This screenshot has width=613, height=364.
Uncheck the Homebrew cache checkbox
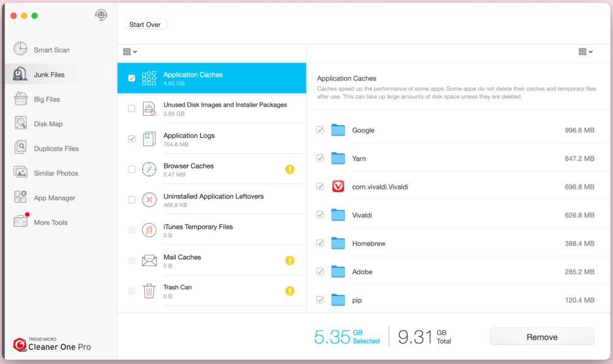320,243
